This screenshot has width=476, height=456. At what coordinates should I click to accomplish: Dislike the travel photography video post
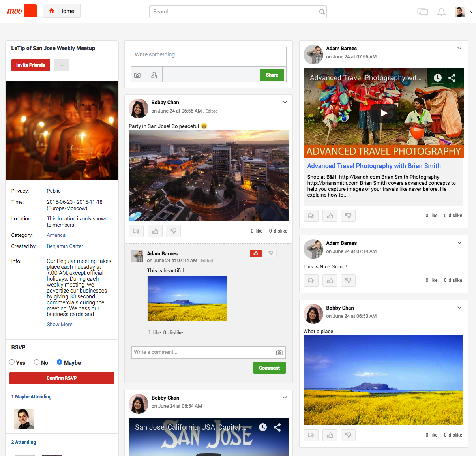[x=348, y=216]
